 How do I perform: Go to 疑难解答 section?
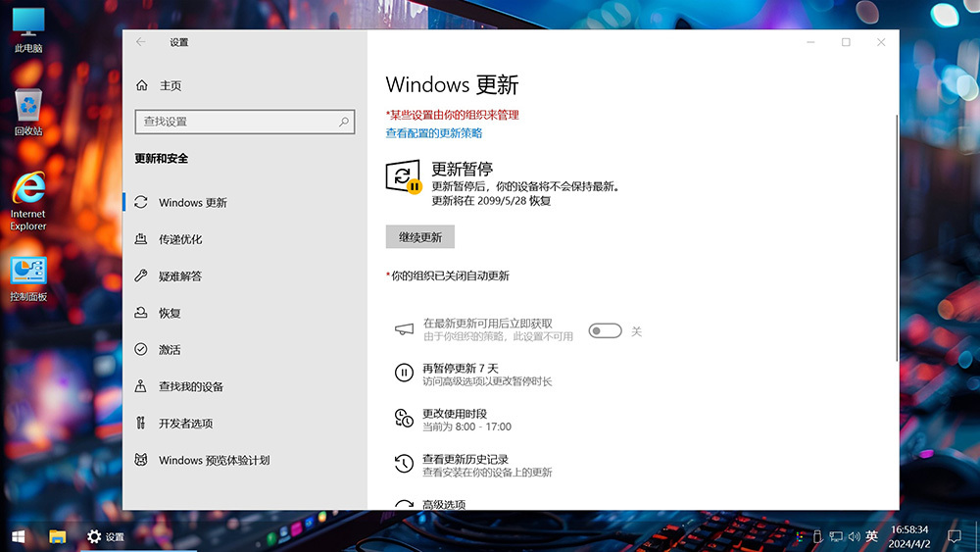[x=180, y=276]
